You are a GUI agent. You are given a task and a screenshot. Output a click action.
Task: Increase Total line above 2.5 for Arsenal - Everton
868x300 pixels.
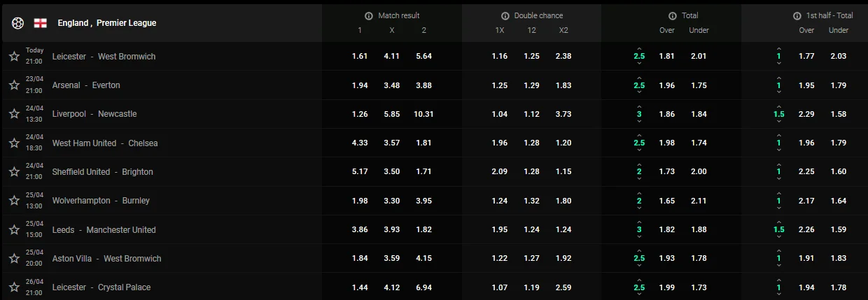click(x=638, y=77)
